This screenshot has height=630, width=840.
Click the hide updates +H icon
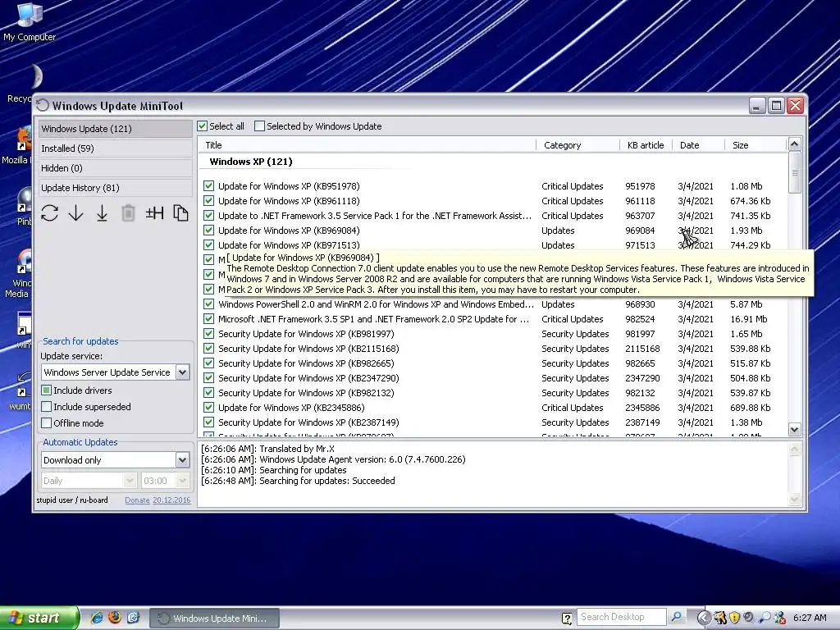154,213
